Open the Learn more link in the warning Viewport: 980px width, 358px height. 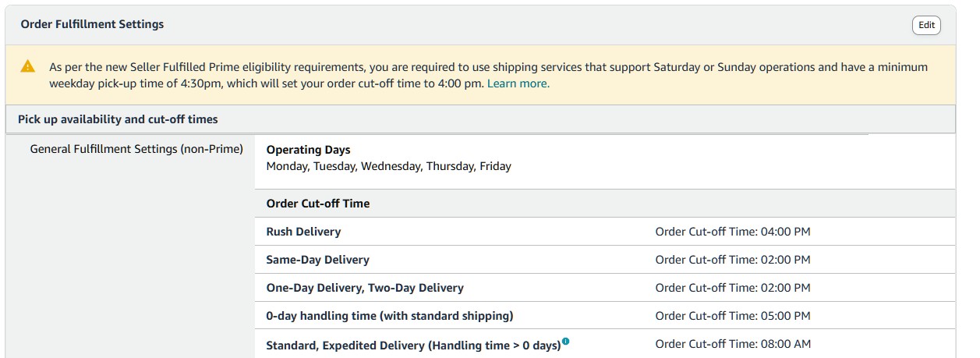click(x=518, y=83)
